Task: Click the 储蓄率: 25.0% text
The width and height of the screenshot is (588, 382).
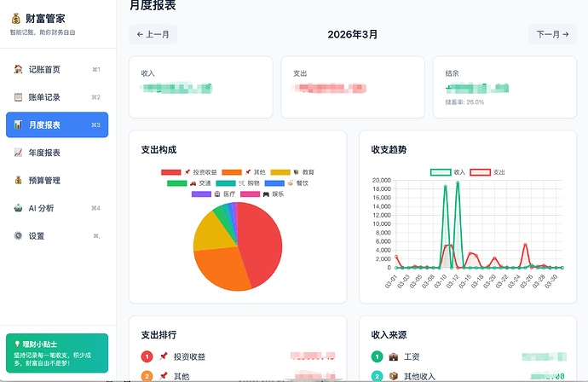Action: click(464, 102)
